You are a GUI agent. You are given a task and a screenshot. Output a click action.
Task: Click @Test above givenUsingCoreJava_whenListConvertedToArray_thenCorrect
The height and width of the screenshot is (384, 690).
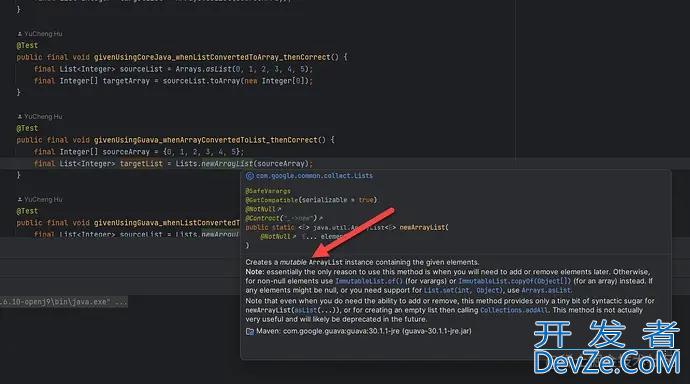pyautogui.click(x=27, y=45)
